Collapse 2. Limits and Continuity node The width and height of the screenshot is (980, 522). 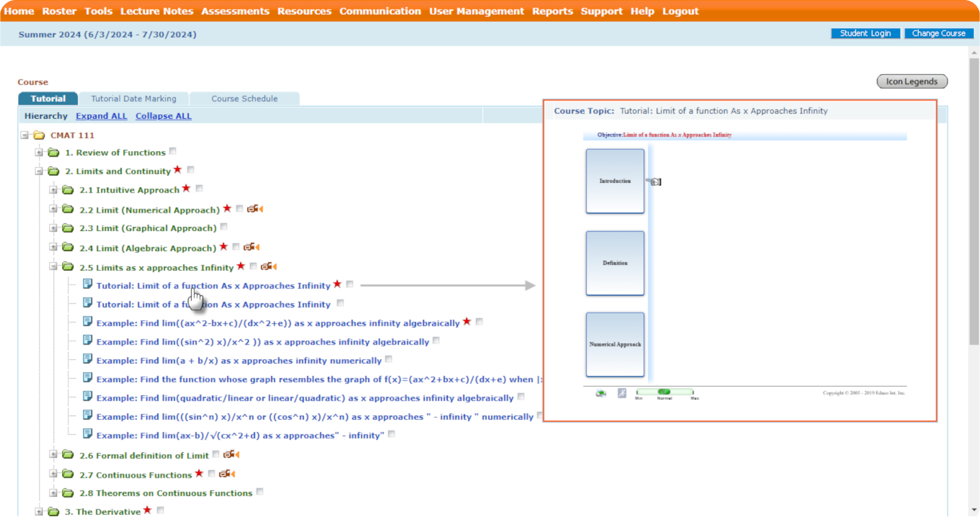(x=39, y=171)
